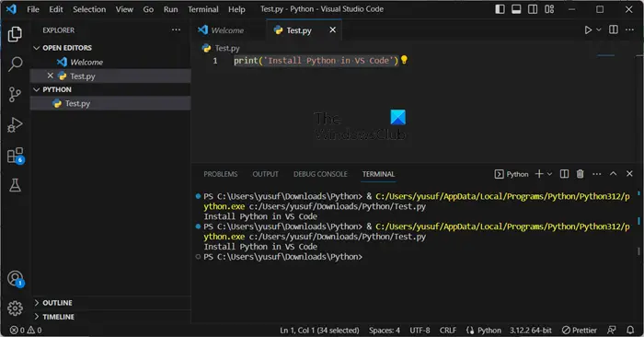This screenshot has height=337, width=644.
Task: Select interpreter 3.12.2 64-bit
Action: pos(531,330)
